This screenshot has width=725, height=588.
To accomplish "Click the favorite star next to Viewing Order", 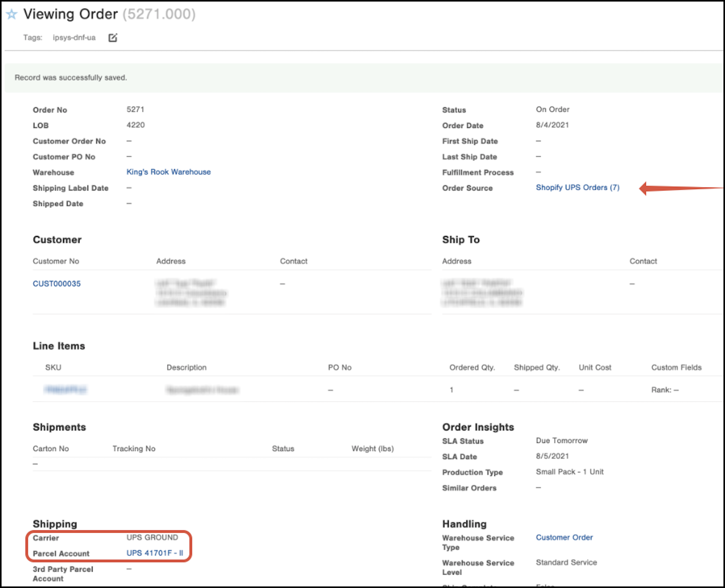I will pos(12,14).
